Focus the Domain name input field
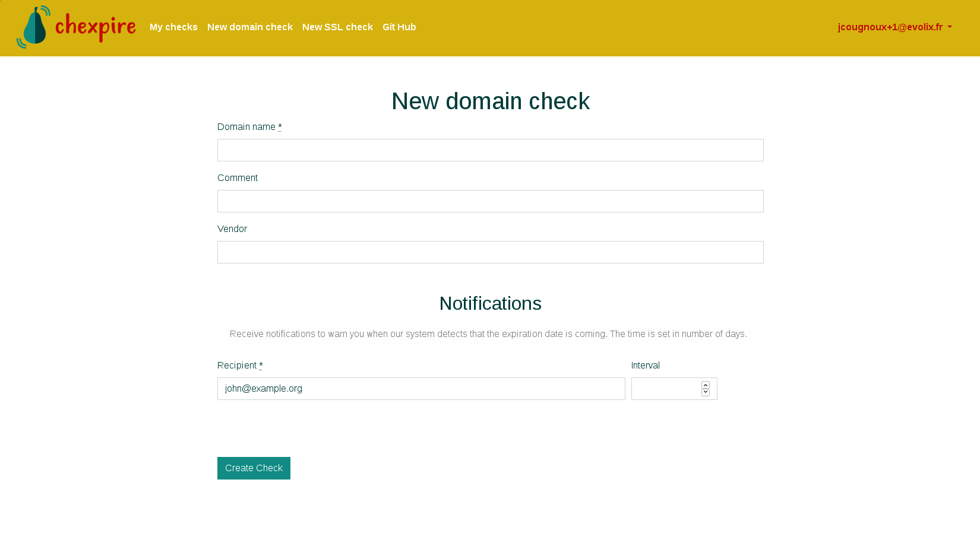 click(x=490, y=150)
